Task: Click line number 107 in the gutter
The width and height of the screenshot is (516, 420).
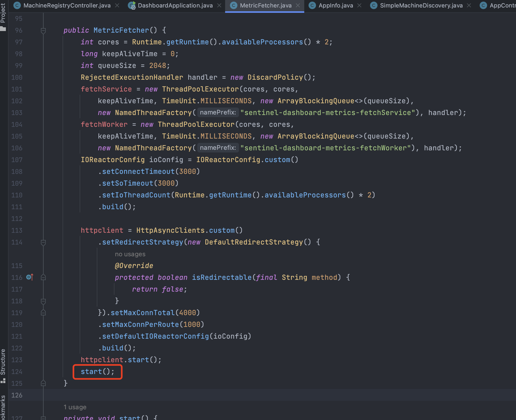Action: click(x=17, y=160)
